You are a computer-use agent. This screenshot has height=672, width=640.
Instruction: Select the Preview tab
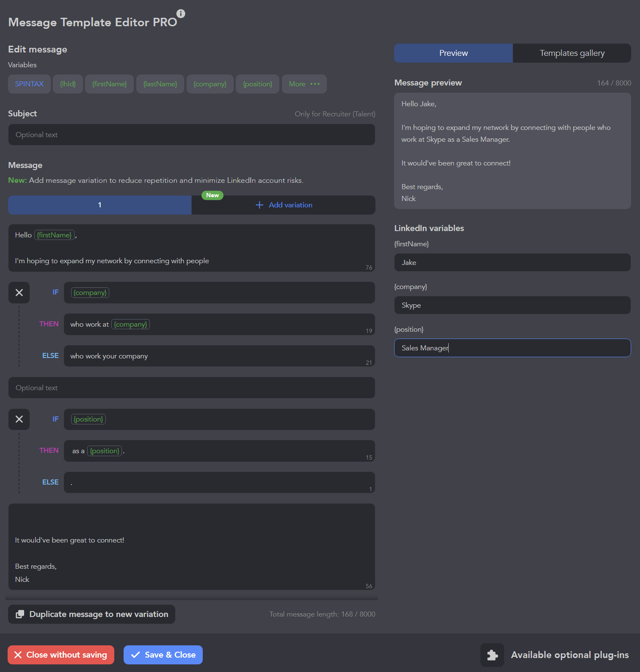coord(453,53)
